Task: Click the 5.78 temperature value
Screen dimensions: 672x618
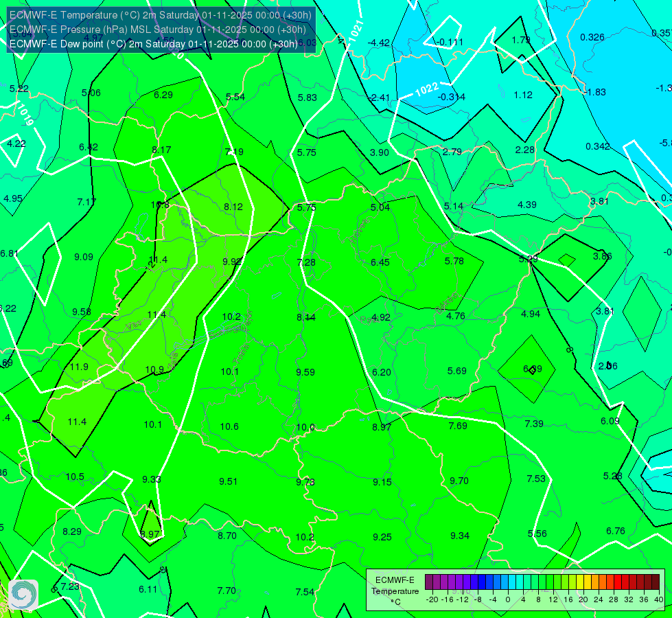Action: (x=454, y=261)
